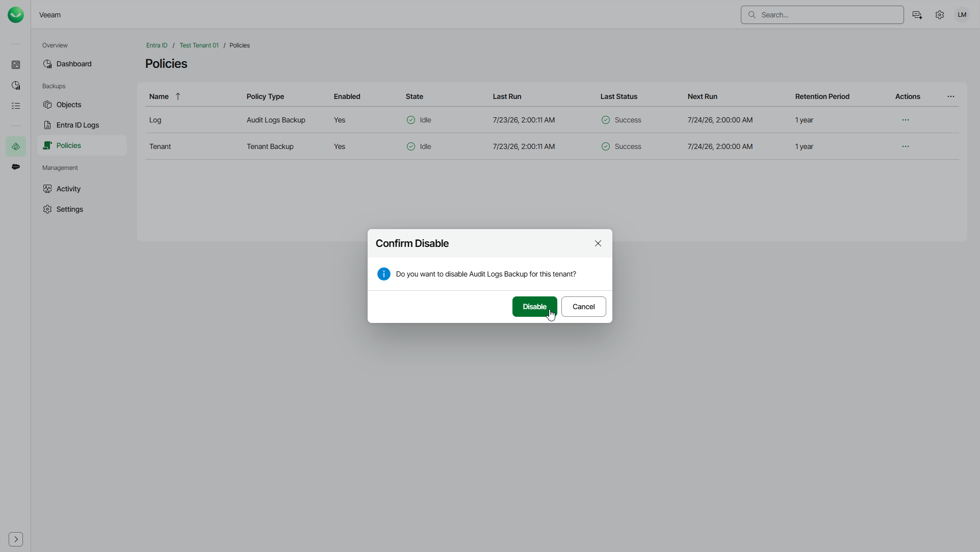
Task: Open the task list icon in left rail
Action: (16, 106)
